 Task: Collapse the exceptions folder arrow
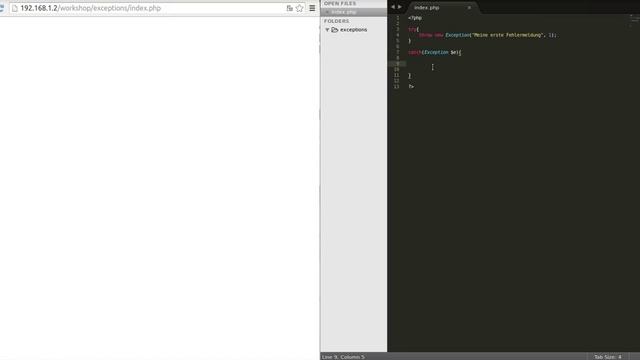[x=327, y=30]
